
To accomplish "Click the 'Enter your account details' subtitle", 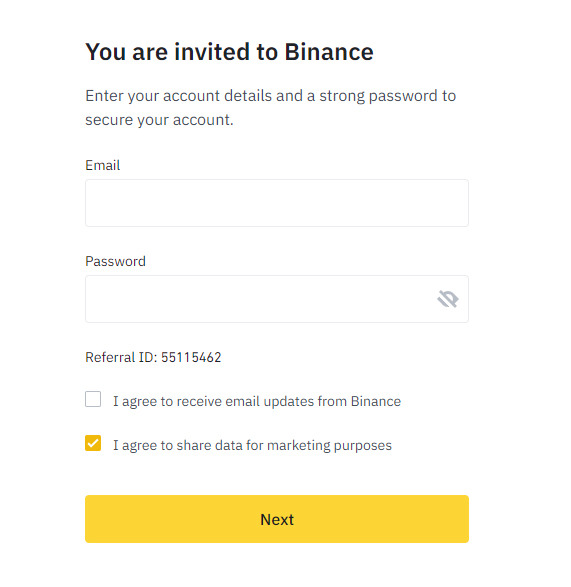I will click(270, 108).
